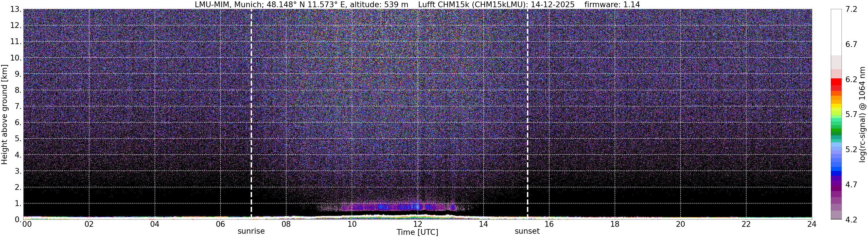868x238 pixels.
Task: Click the '9.' height axis tick label
Action: point(18,74)
